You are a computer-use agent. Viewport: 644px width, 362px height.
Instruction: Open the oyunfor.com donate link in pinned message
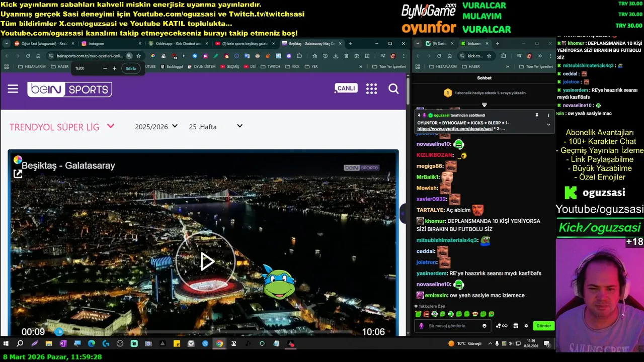point(455,129)
